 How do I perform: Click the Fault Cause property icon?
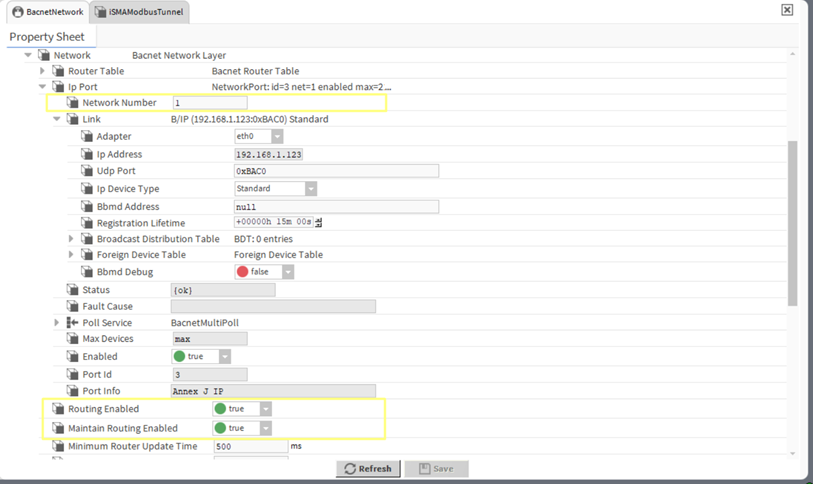[x=73, y=306]
